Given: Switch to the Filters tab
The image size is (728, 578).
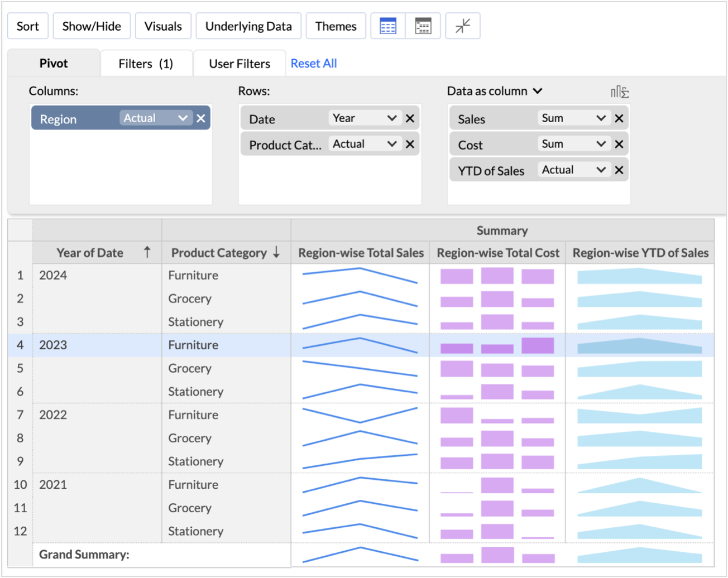Looking at the screenshot, I should tap(147, 63).
